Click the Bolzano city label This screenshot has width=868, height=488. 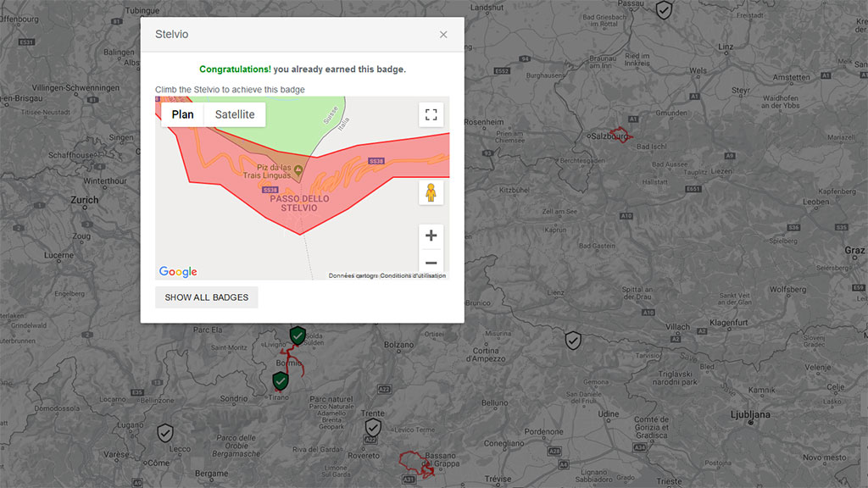tap(398, 345)
